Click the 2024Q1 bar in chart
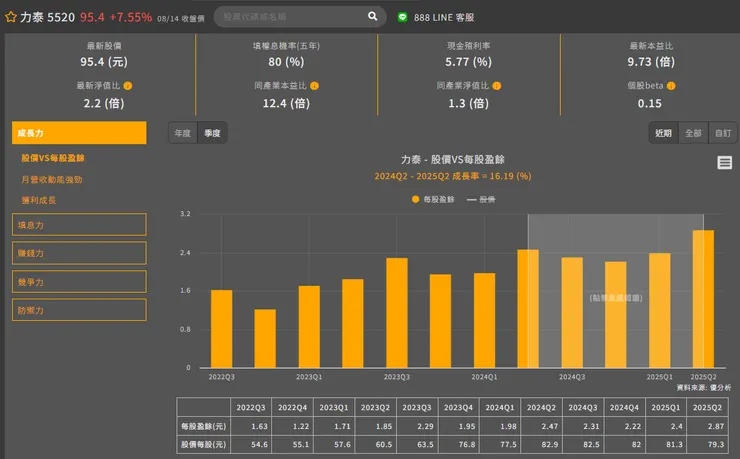 tap(485, 320)
